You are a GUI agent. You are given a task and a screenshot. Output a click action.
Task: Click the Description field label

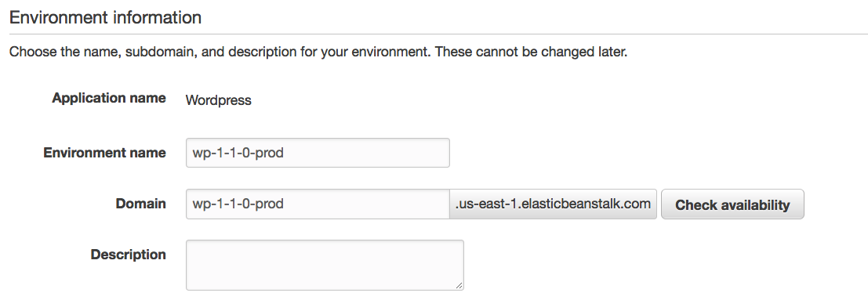pos(129,255)
